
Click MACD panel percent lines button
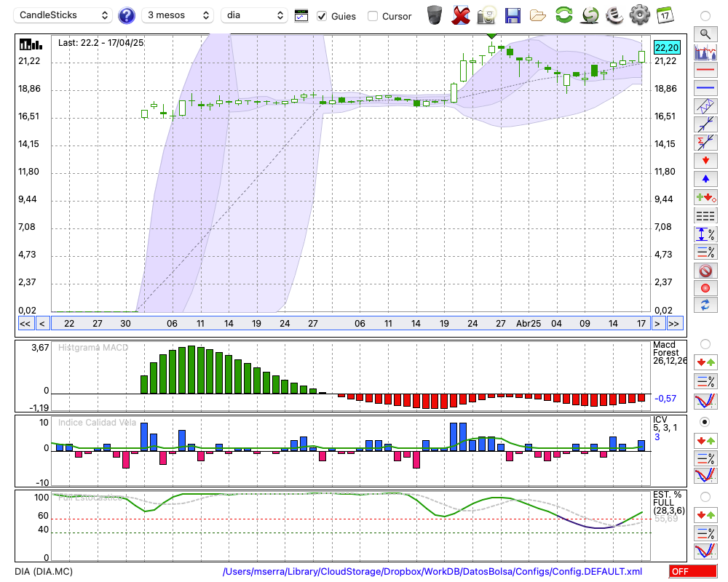click(705, 381)
